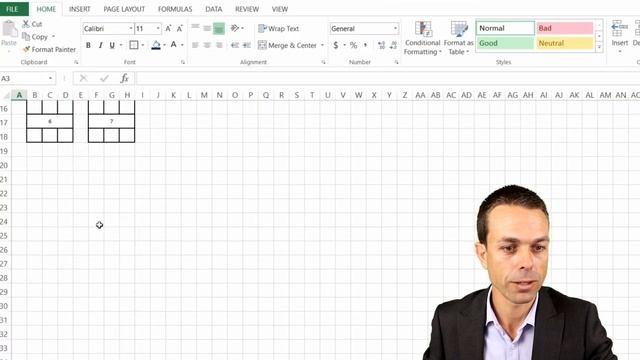The width and height of the screenshot is (640, 360).
Task: Apply the fill color bucket
Action: (x=156, y=45)
